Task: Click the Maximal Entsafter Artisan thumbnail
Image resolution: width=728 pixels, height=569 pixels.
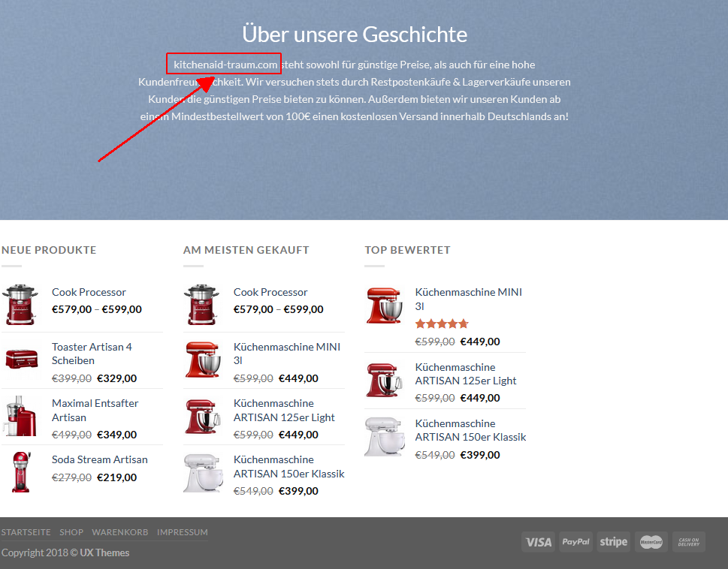Action: pos(20,416)
